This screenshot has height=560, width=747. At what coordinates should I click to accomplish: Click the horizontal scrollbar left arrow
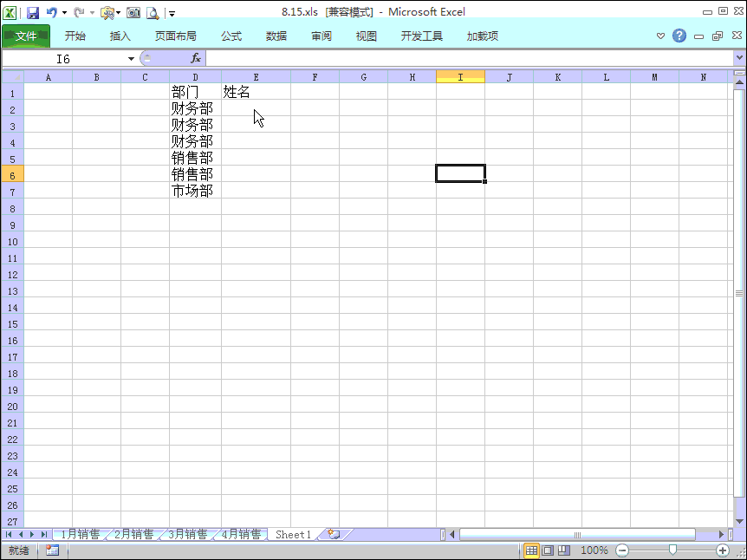pyautogui.click(x=452, y=535)
